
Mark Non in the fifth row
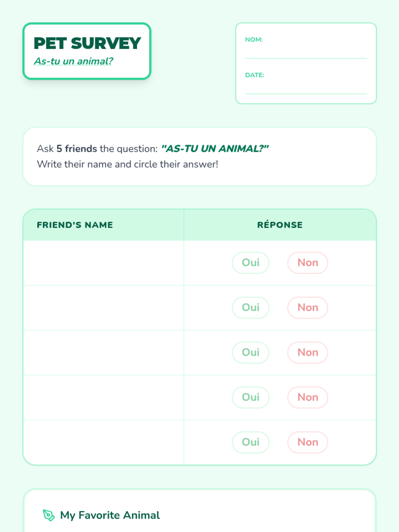click(x=308, y=442)
